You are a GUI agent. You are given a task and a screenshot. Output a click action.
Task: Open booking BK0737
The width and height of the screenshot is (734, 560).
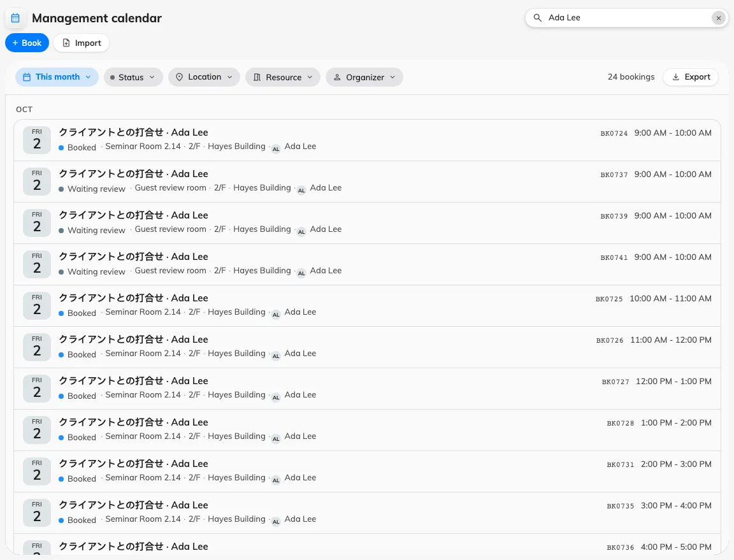(x=367, y=182)
